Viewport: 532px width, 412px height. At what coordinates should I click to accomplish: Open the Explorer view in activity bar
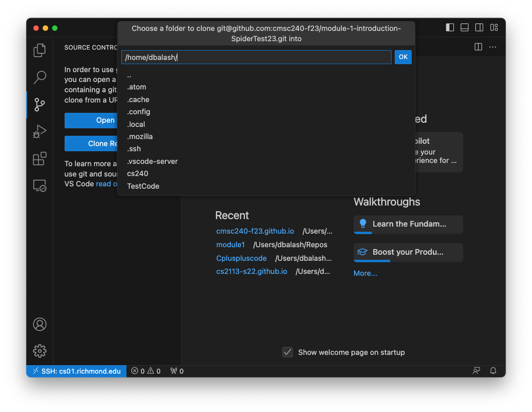point(40,51)
